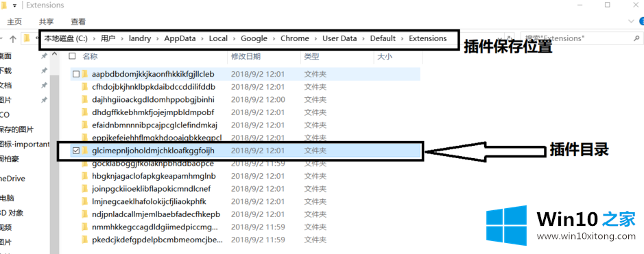Sort by 类型 column header

click(x=311, y=57)
